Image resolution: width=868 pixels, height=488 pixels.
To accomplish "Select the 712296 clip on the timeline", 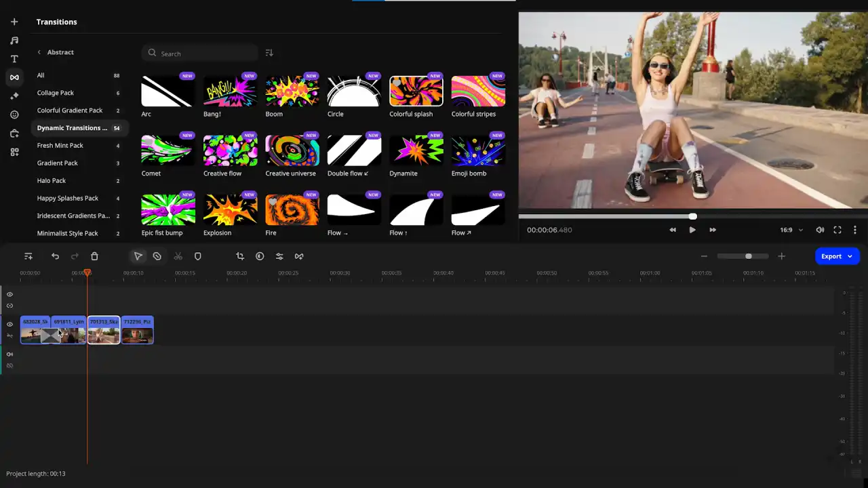I will [x=138, y=330].
